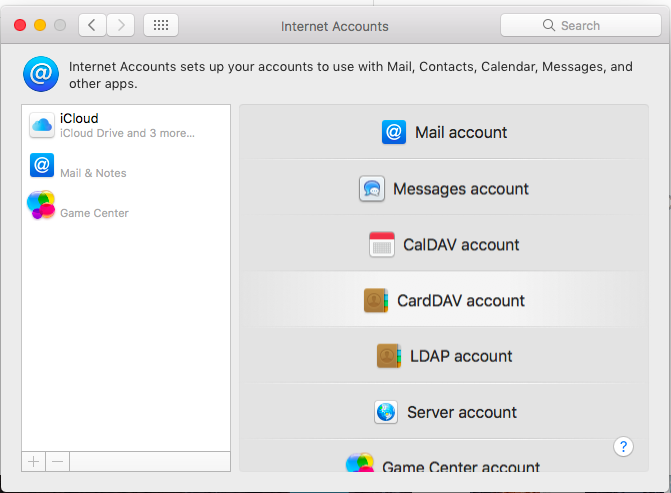The image size is (671, 493).
Task: Click the CalDAV calendar icon
Action: click(x=382, y=244)
